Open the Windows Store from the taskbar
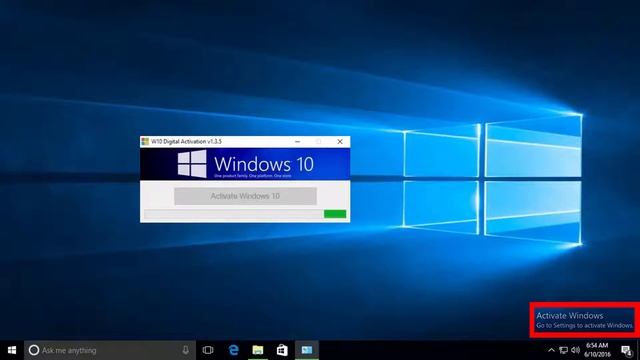 pyautogui.click(x=282, y=350)
